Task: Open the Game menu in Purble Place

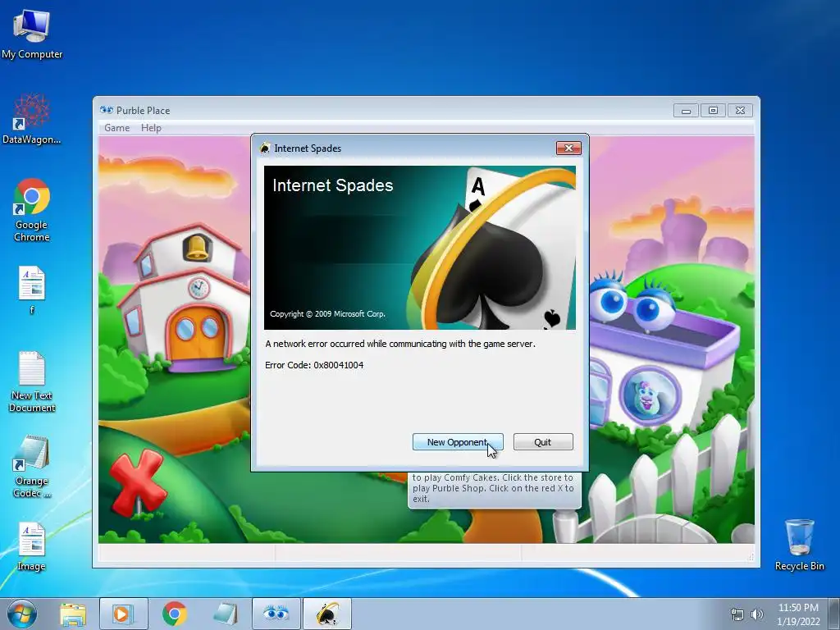Action: (x=116, y=128)
